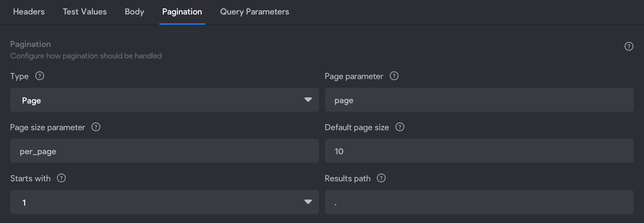644x223 pixels.
Task: Focus the Page parameter input field
Action: pyautogui.click(x=479, y=100)
